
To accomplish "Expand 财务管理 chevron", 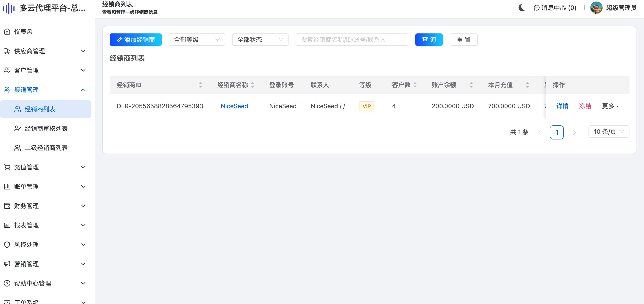I will (83, 206).
